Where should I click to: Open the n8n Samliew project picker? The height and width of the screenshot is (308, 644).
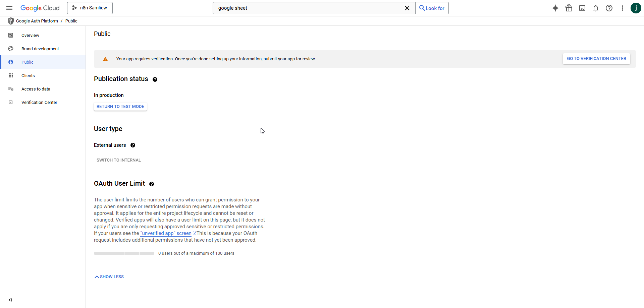(90, 8)
